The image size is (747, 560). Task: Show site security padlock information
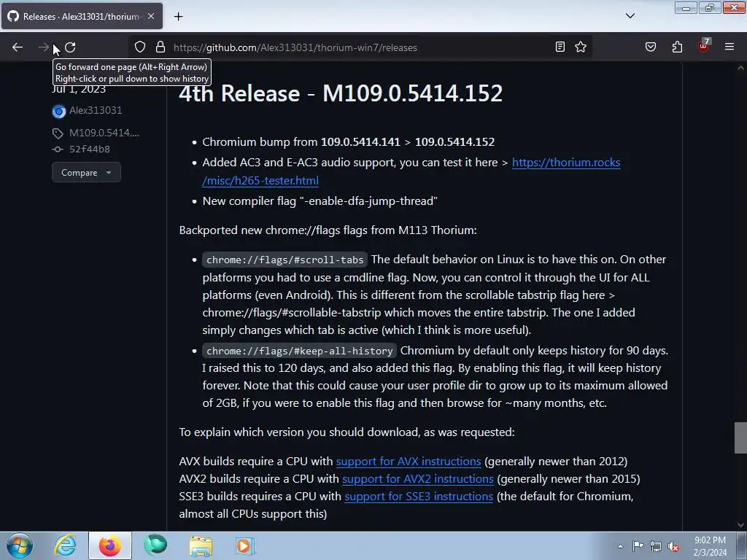[160, 47]
